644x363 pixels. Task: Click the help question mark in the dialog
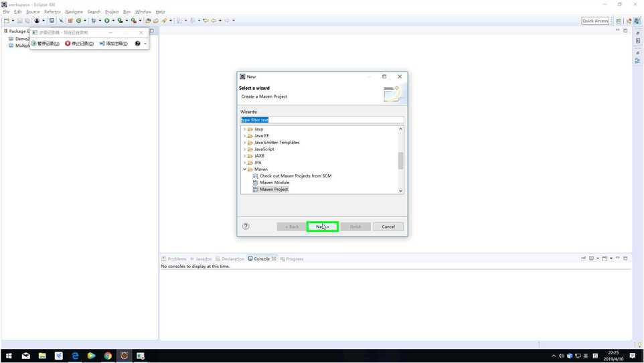[246, 226]
